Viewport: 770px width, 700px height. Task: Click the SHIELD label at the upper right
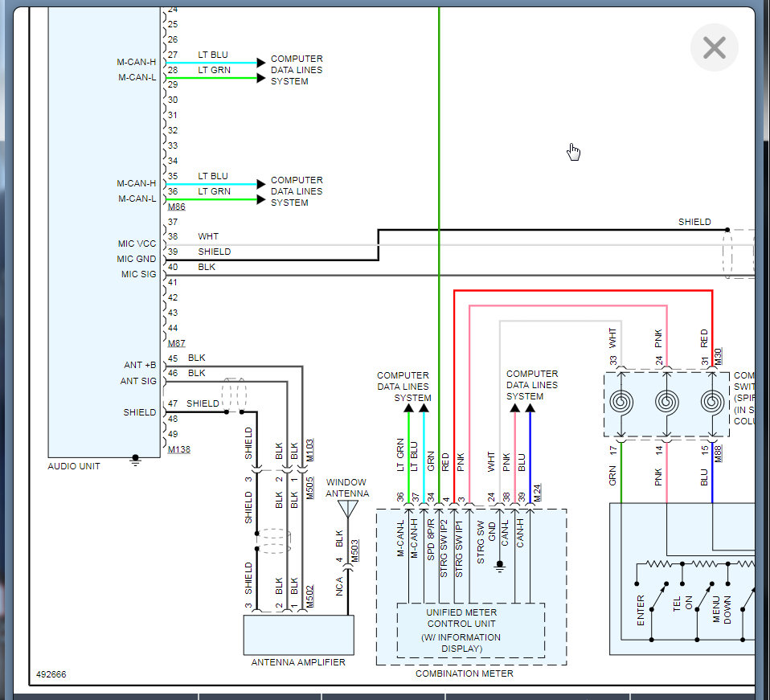pyautogui.click(x=694, y=222)
